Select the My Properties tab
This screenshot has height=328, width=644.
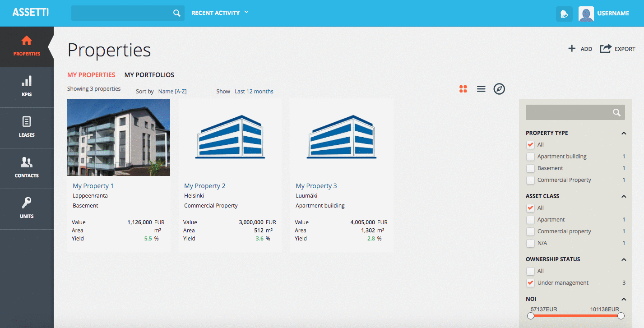[x=91, y=75]
